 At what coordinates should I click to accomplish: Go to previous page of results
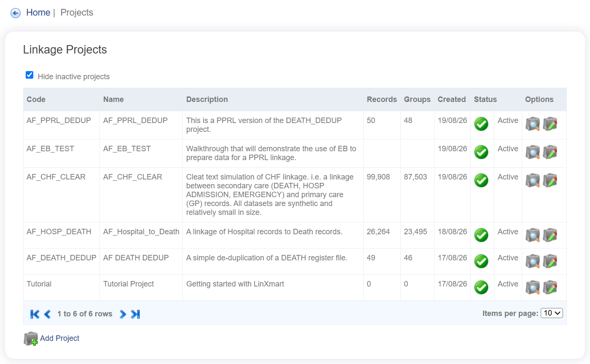[47, 314]
